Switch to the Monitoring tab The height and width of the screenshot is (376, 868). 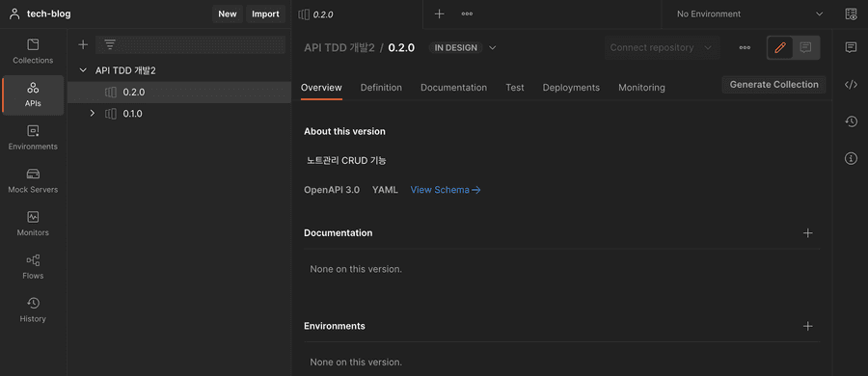[641, 88]
